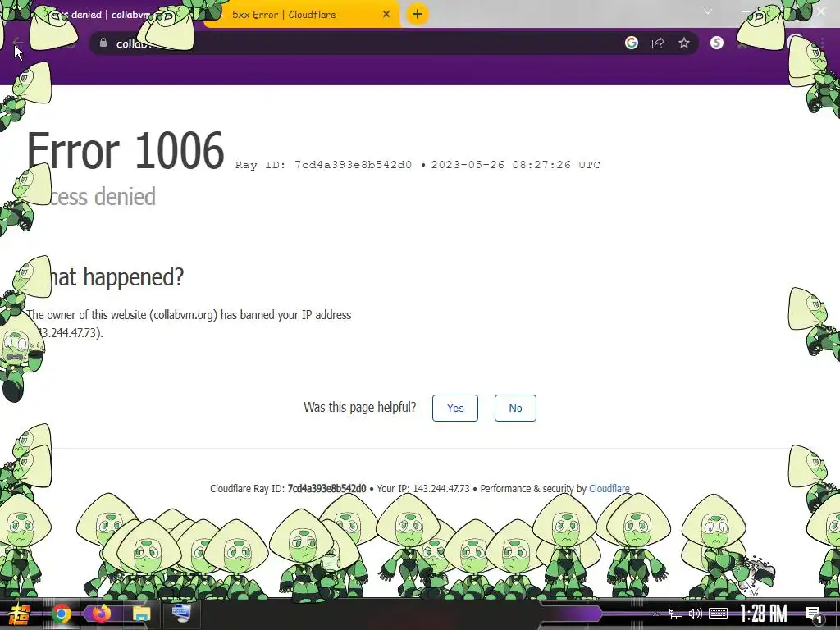
Task: Open the round S extension icon
Action: 717,43
